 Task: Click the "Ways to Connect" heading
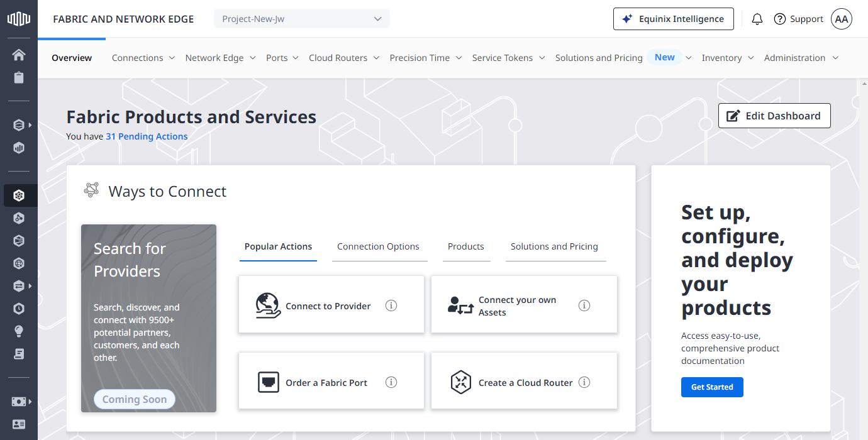point(167,192)
